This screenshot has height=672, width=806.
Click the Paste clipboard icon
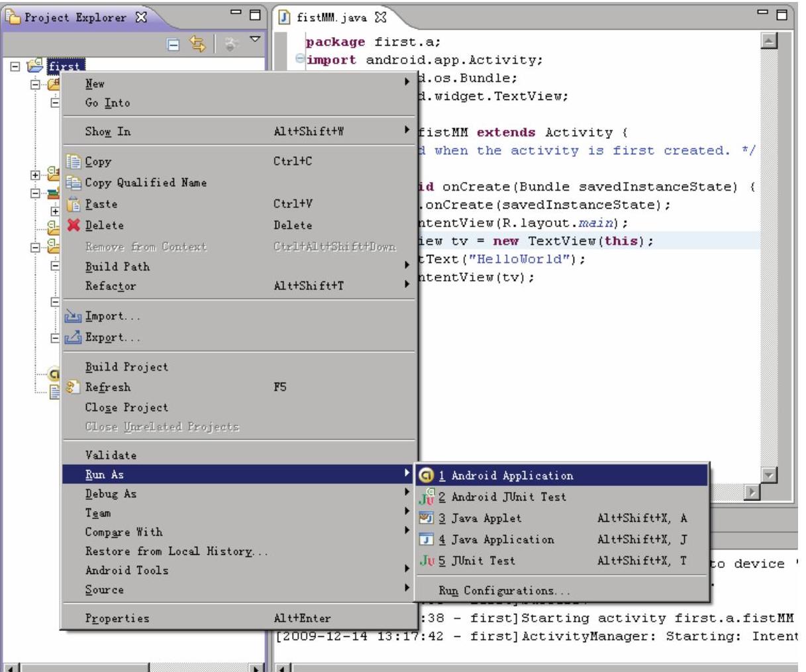pyautogui.click(x=74, y=205)
